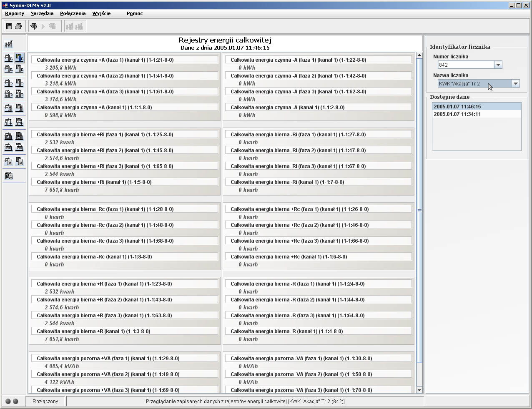This screenshot has height=409, width=532.
Task: Open the Nazwa licznika dropdown arrow
Action: click(x=515, y=83)
